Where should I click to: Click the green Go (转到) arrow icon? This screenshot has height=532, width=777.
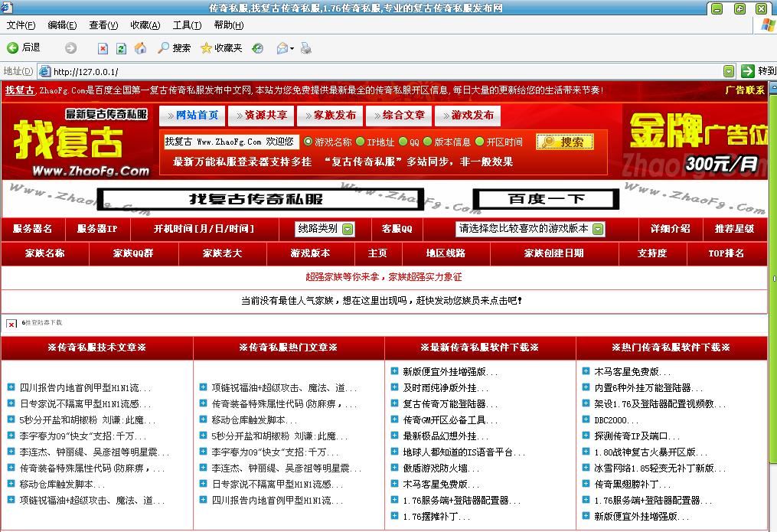[x=746, y=70]
